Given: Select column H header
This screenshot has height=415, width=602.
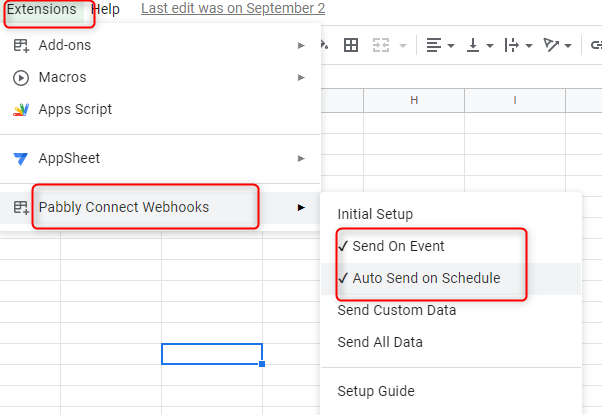Looking at the screenshot, I should [414, 100].
